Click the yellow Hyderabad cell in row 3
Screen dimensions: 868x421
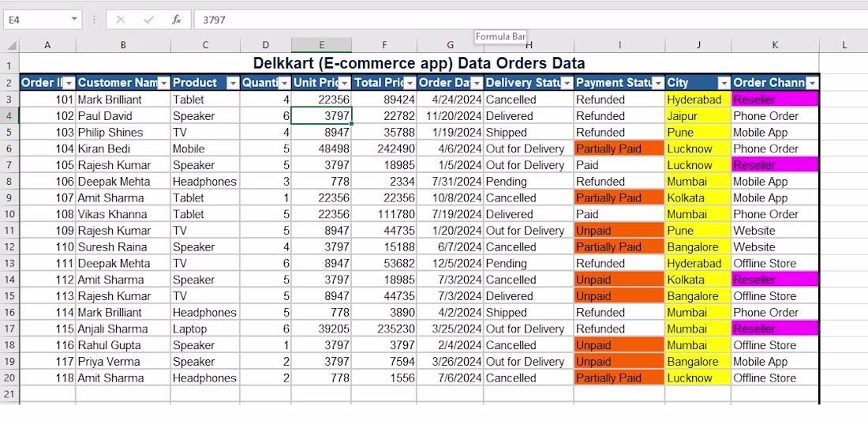click(x=698, y=100)
